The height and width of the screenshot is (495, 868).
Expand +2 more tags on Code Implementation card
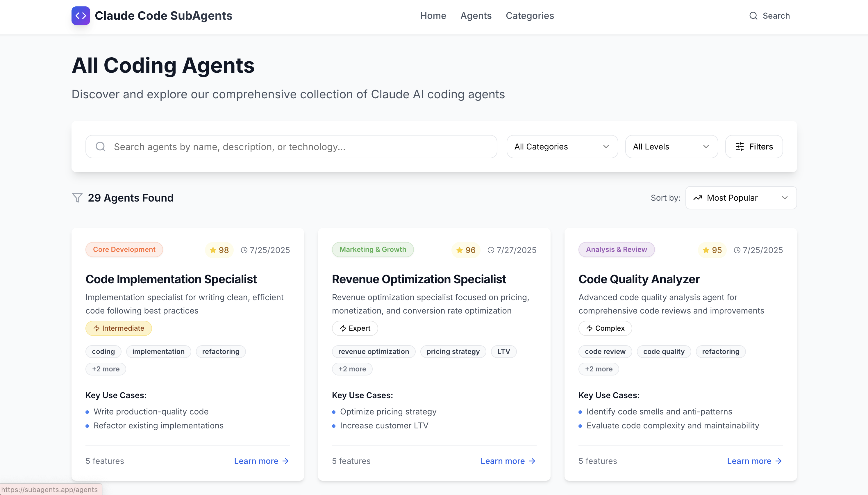[x=106, y=369]
